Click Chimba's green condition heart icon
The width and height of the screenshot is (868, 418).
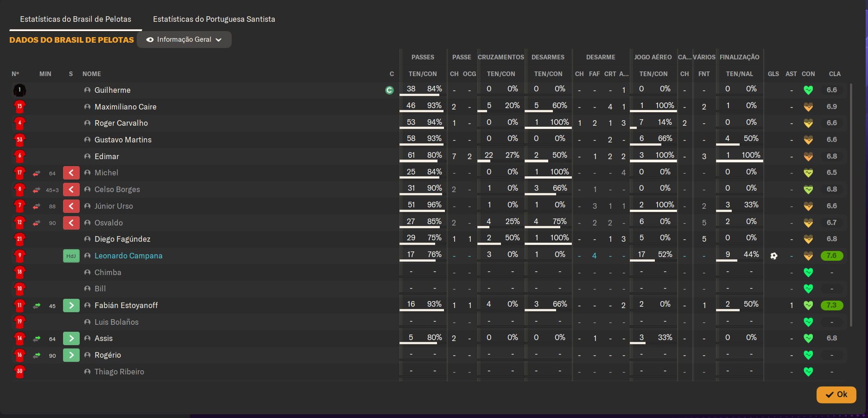point(808,272)
